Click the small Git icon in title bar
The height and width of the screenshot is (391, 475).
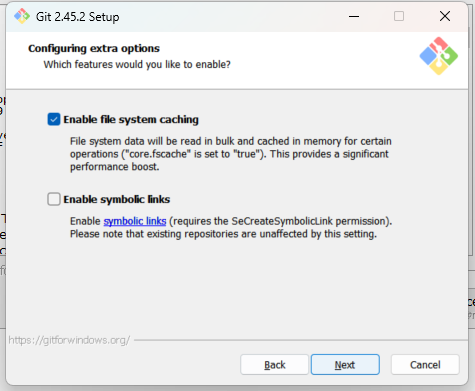click(x=22, y=16)
